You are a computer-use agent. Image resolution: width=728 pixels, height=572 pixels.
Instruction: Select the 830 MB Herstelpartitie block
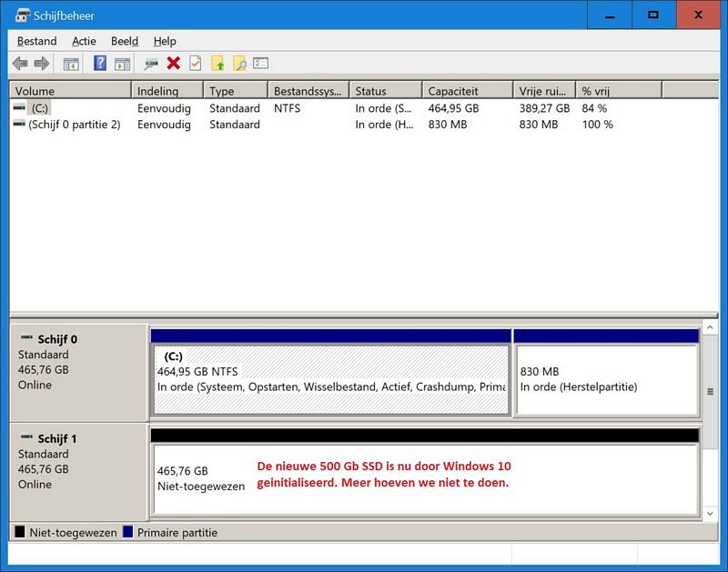[x=606, y=373]
